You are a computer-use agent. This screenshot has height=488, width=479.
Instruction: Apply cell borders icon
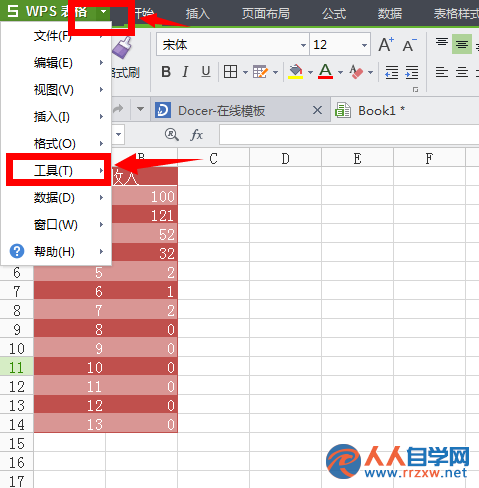231,72
